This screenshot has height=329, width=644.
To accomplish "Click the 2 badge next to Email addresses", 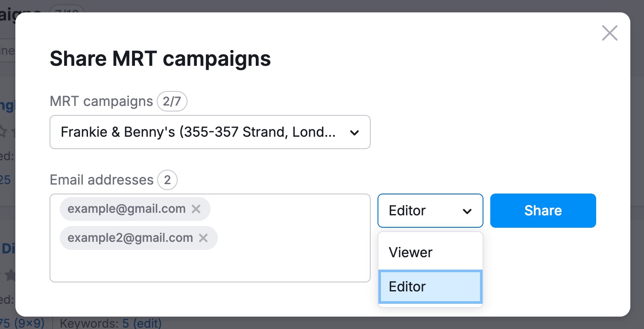I will [x=167, y=180].
